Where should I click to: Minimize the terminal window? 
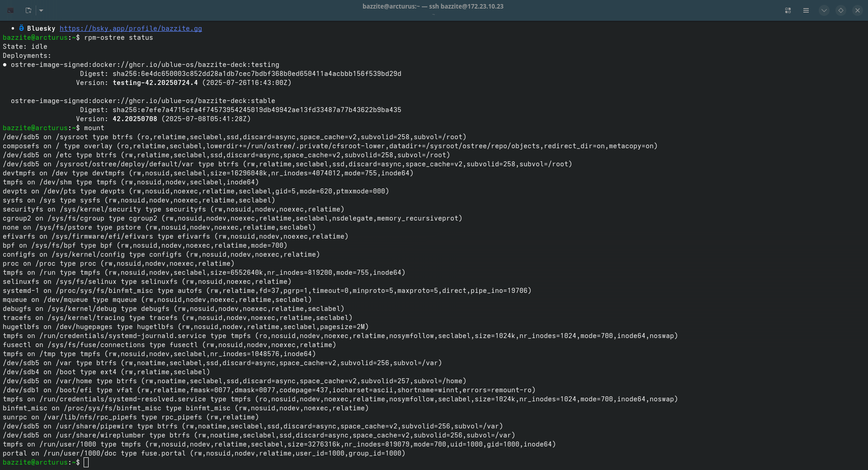point(824,10)
